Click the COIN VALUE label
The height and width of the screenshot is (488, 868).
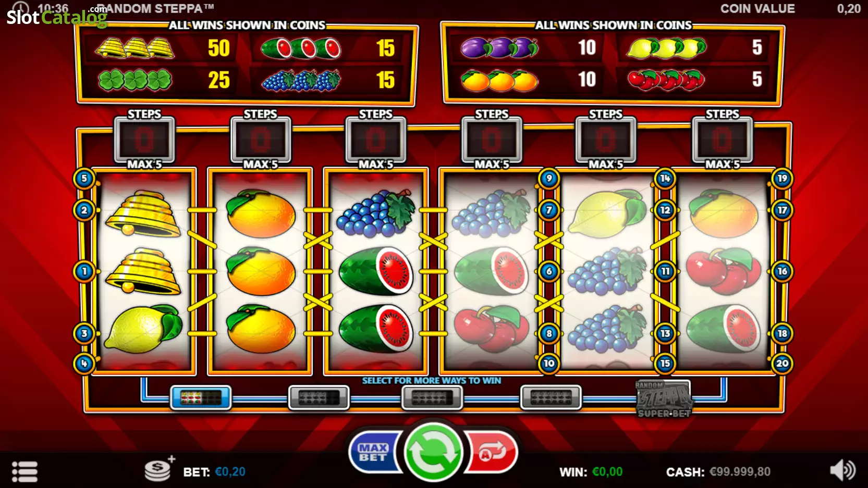tap(757, 8)
